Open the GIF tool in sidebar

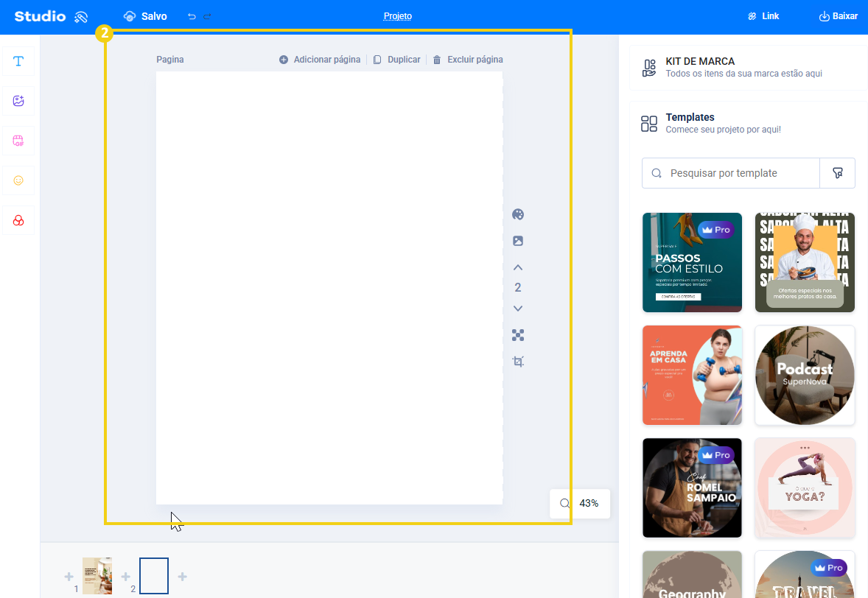pos(18,141)
